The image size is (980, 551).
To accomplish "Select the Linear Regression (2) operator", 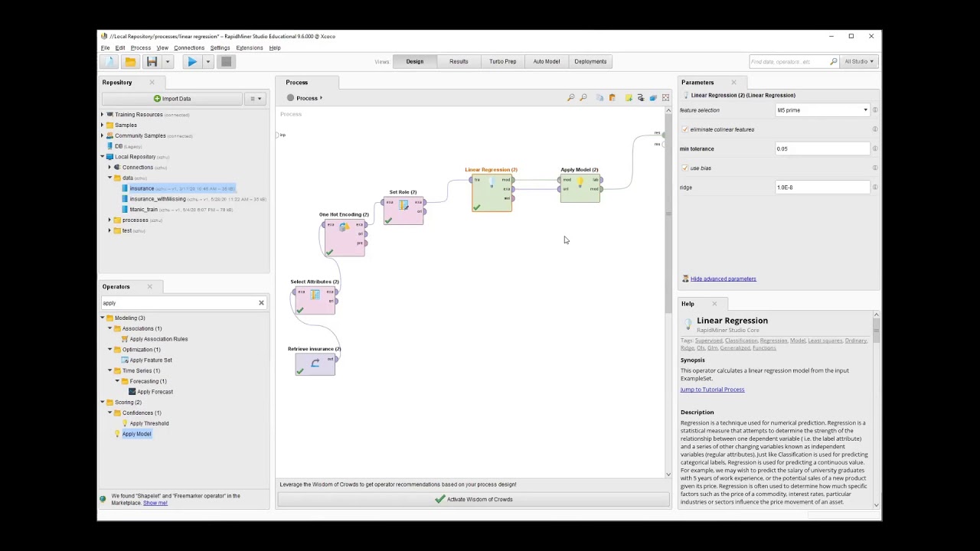I will coord(492,194).
